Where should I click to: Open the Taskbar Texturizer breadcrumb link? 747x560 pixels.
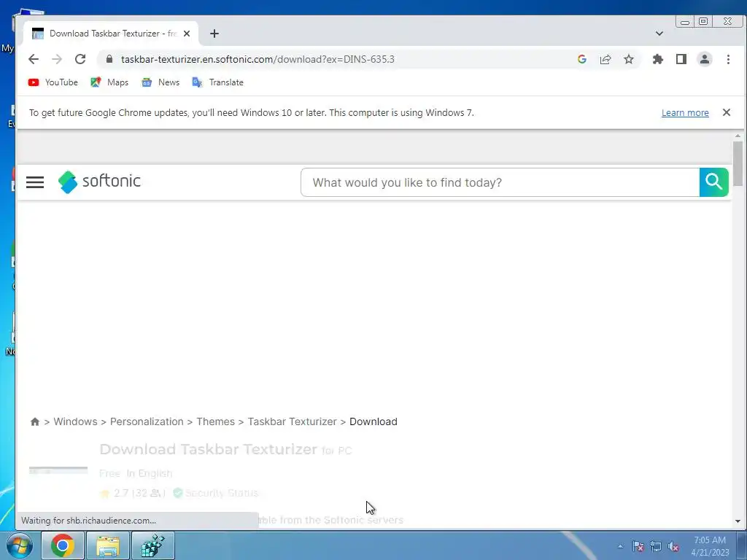(x=292, y=422)
